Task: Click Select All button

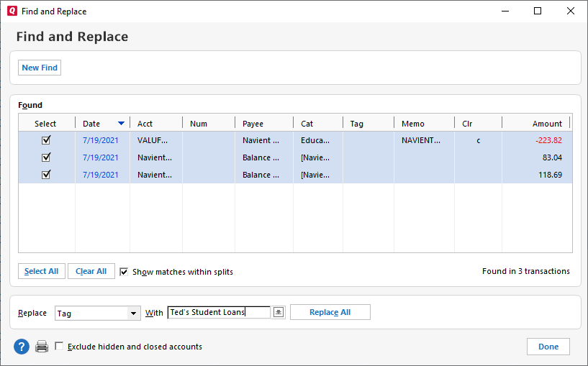Action: click(42, 271)
